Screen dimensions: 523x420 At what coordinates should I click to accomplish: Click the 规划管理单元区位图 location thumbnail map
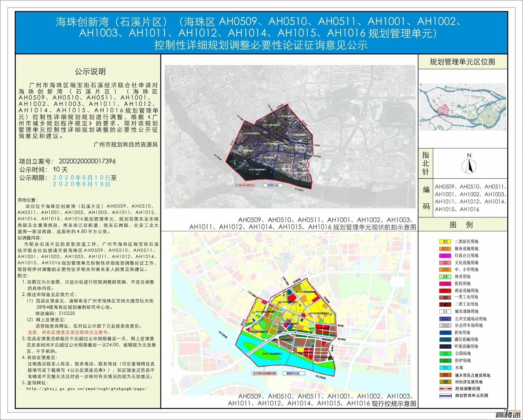[463, 107]
